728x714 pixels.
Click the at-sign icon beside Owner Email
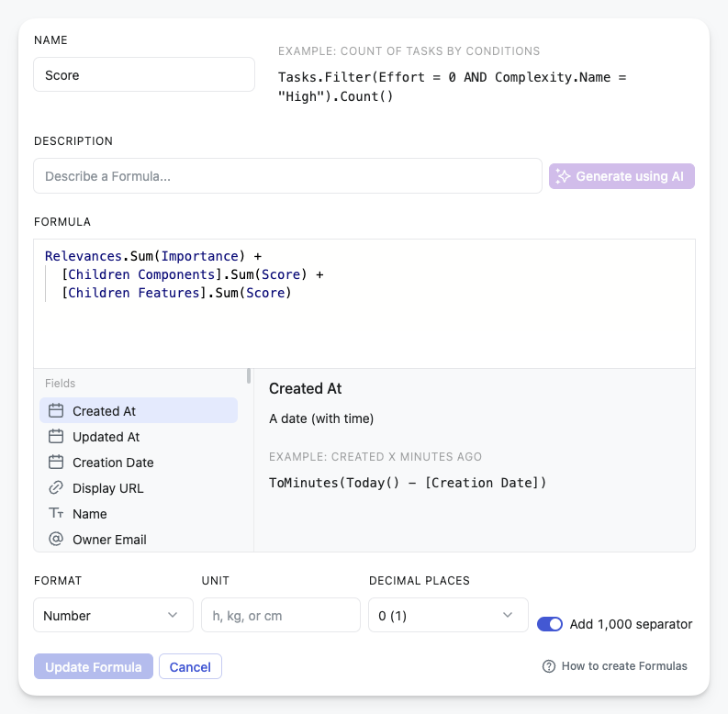coord(56,539)
